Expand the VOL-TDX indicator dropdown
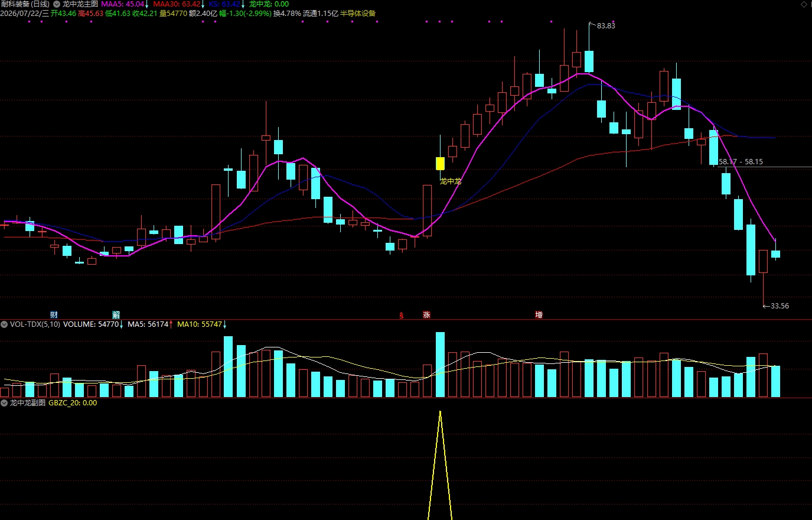The image size is (812, 520). coord(4,324)
